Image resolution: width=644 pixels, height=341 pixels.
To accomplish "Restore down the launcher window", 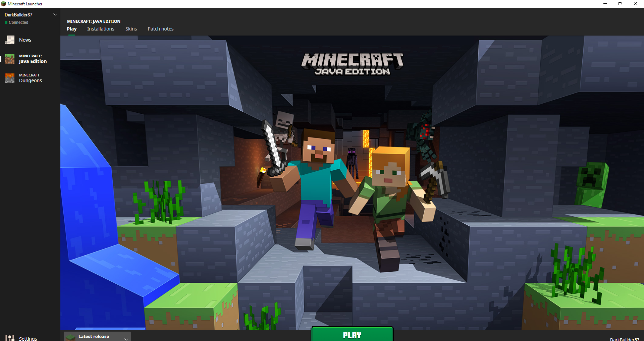I will point(620,4).
